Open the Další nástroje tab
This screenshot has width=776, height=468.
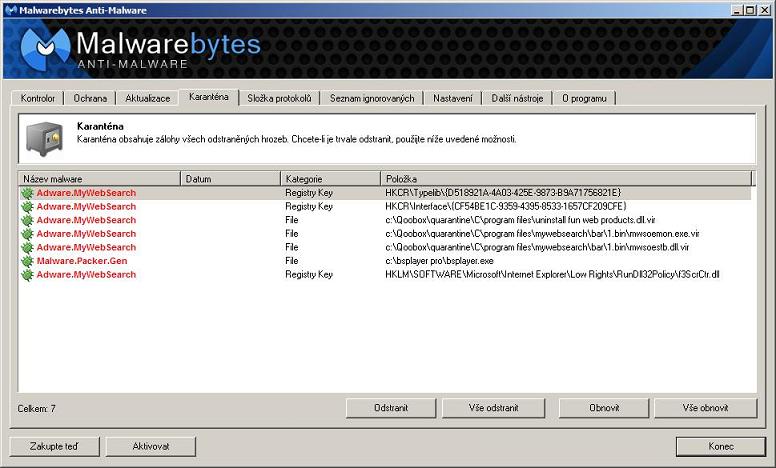[x=517, y=98]
